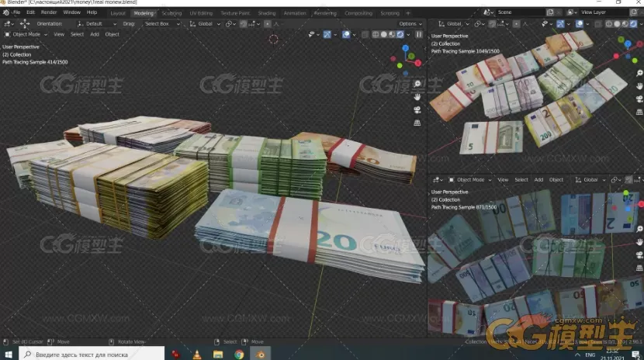Open the Select menu in bottom-right viewport
Image resolution: width=644 pixels, height=360 pixels.
point(521,180)
